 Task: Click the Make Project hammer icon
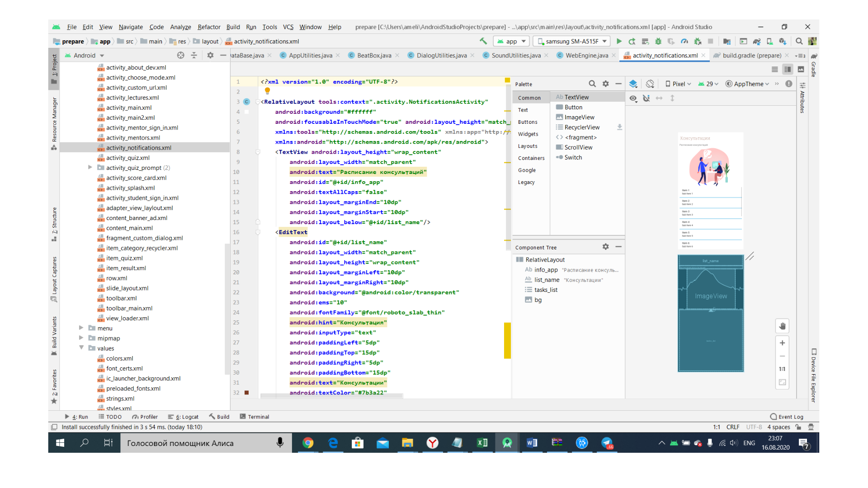[x=483, y=41]
